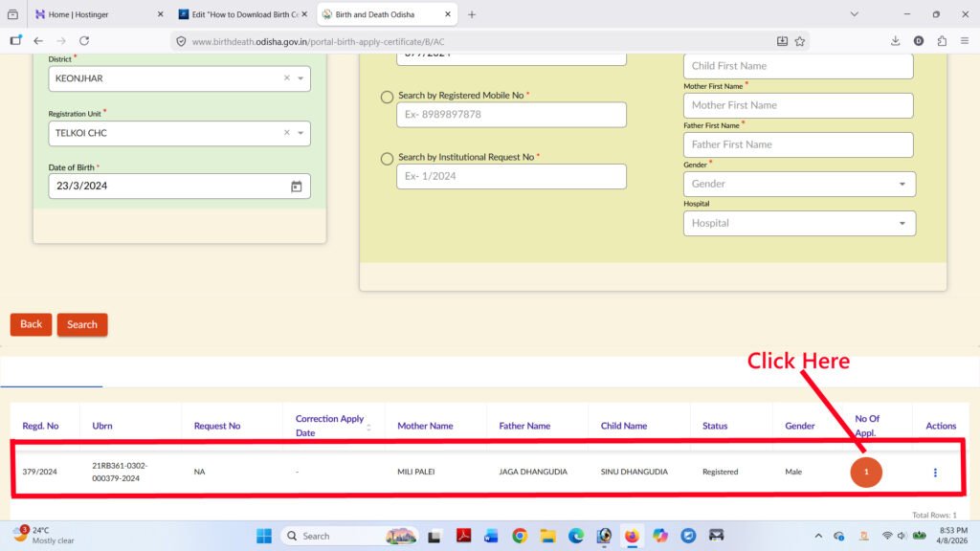Viewport: 980px width, 551px height.
Task: Click the orange Search button
Action: click(x=82, y=324)
